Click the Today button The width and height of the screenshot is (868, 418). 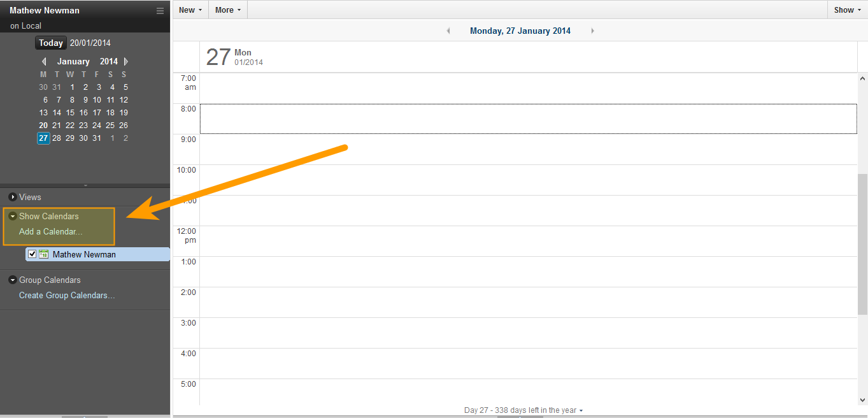click(51, 43)
